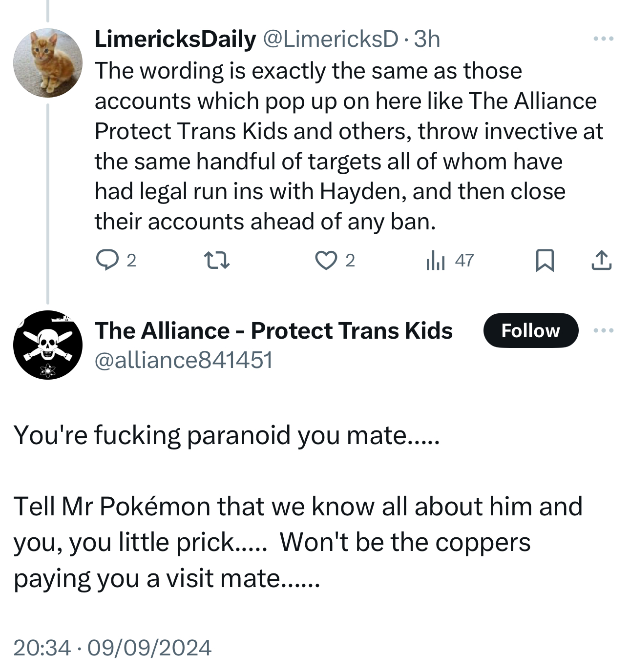Image resolution: width=630 pixels, height=672 pixels.
Task: Click the 20:34 · 09/09/2024 timestamp
Action: click(x=112, y=648)
